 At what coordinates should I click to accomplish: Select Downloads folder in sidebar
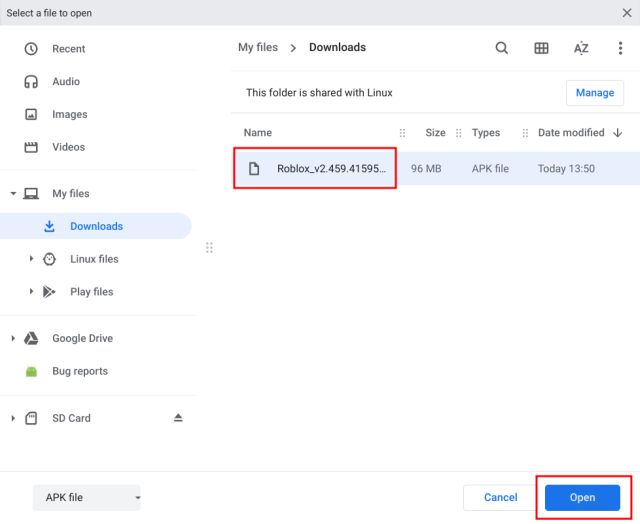[96, 226]
